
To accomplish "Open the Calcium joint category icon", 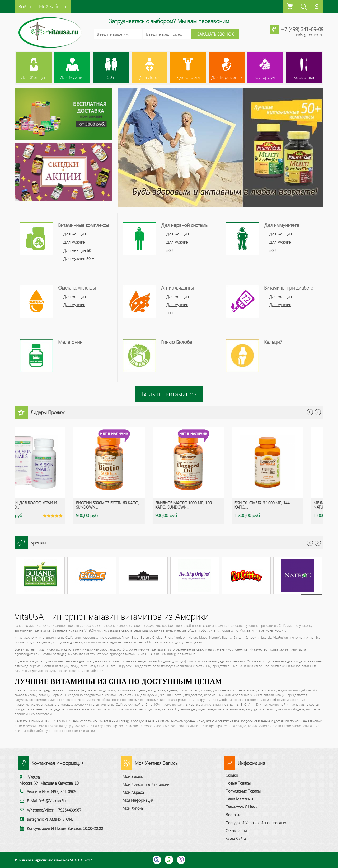I will [242, 355].
